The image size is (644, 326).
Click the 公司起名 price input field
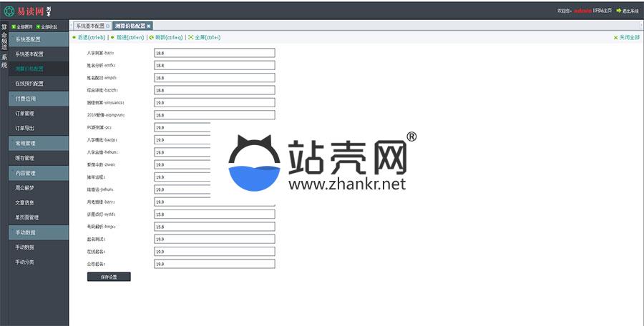(214, 264)
